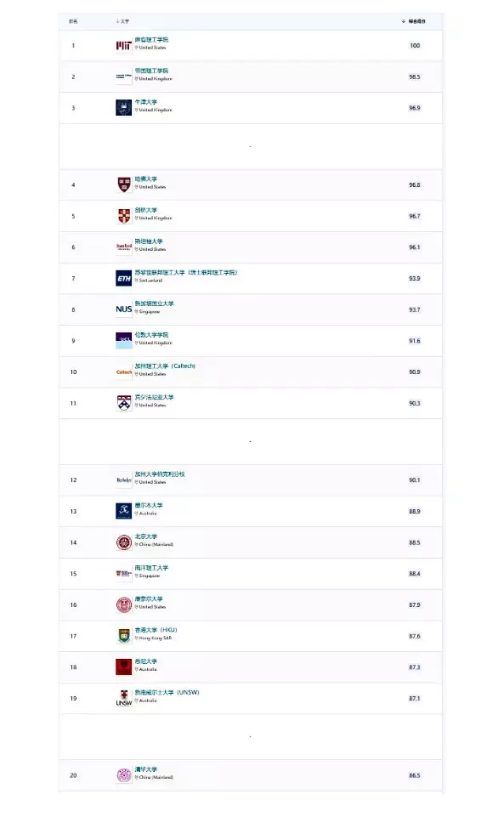Click the Berkeley logo in rank 12
Image resolution: width=504 pixels, height=817 pixels.
[x=123, y=479]
